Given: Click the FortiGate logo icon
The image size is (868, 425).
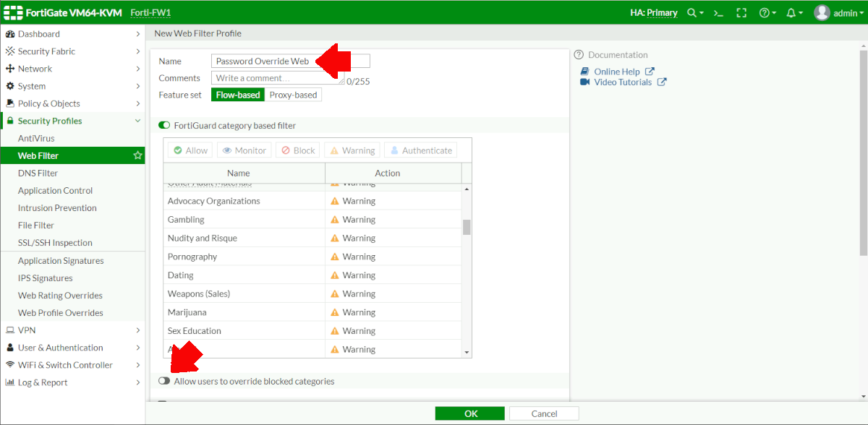Looking at the screenshot, I should (14, 12).
